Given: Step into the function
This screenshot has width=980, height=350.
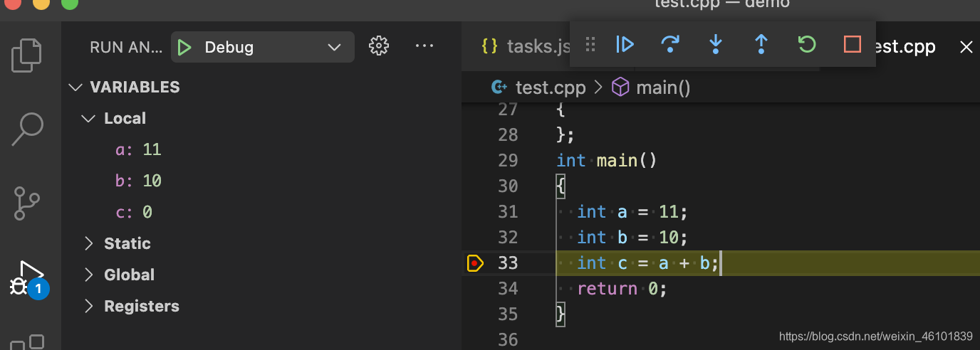Looking at the screenshot, I should click(x=716, y=45).
